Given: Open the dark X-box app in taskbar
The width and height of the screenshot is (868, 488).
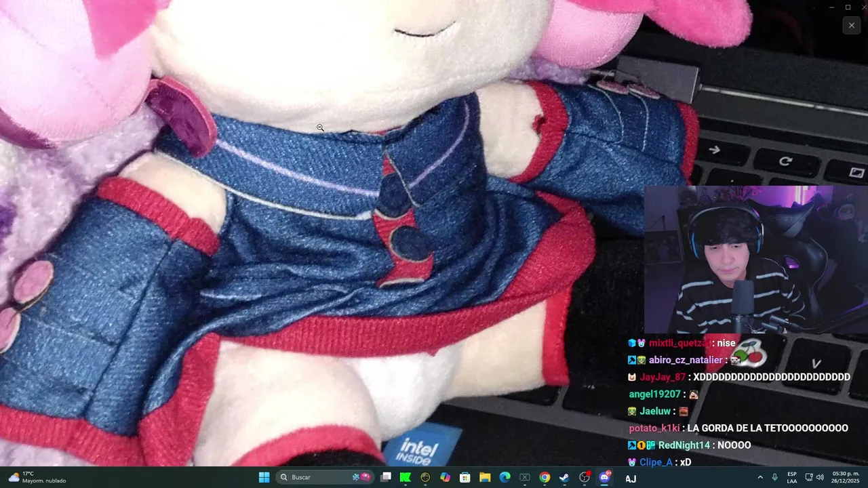Looking at the screenshot, I should click(524, 477).
